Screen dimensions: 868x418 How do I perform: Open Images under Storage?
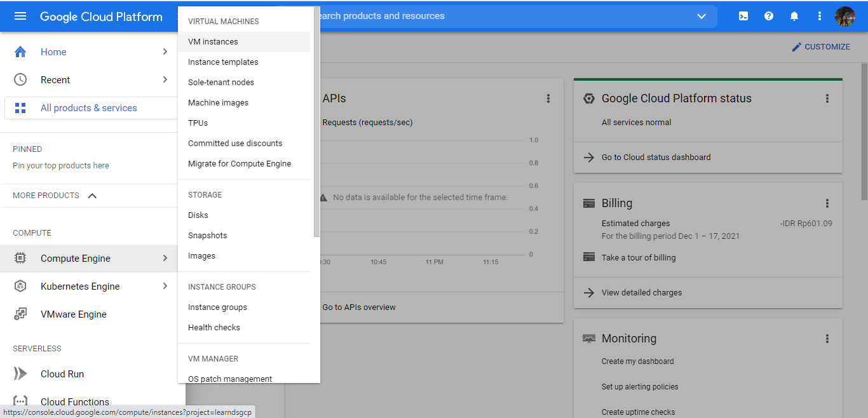coord(244,256)
